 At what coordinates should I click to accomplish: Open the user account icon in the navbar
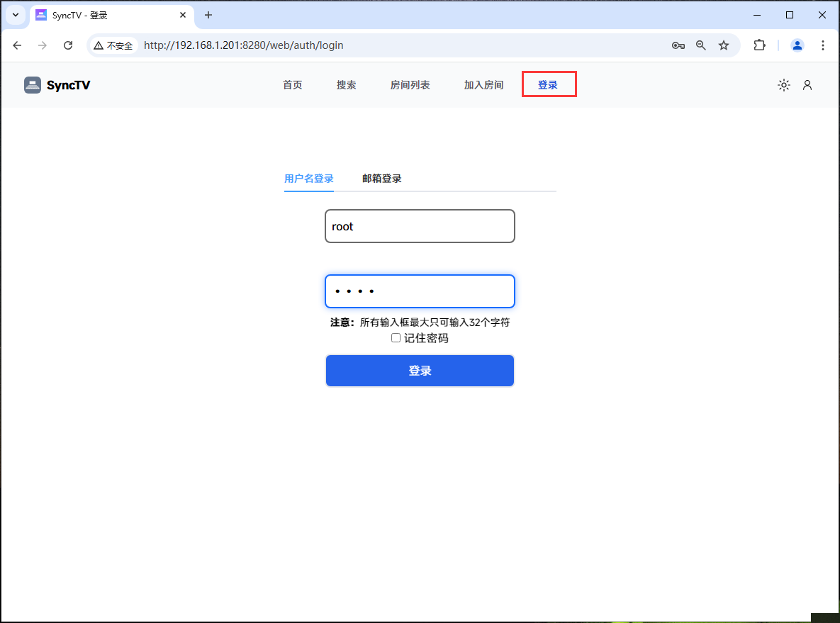(807, 84)
